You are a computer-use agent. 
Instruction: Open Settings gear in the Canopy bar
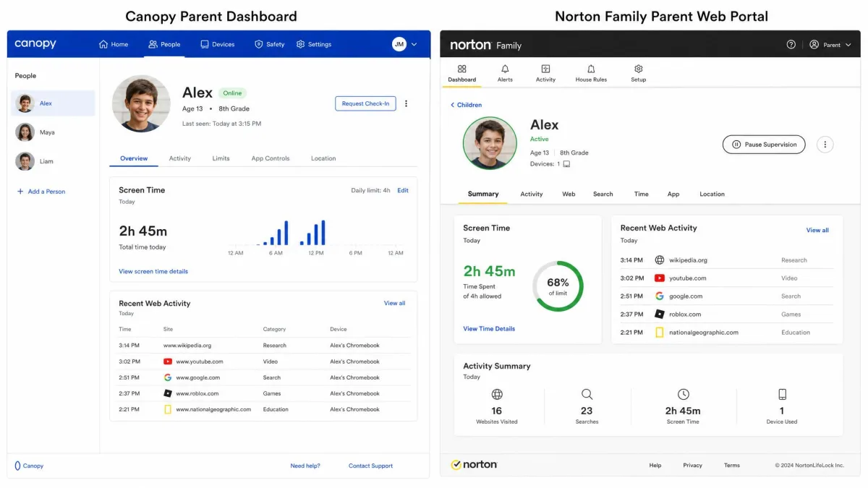click(x=314, y=44)
